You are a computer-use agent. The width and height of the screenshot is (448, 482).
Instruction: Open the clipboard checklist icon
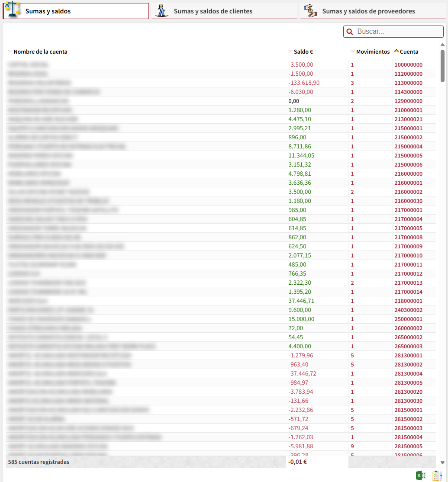click(x=436, y=476)
